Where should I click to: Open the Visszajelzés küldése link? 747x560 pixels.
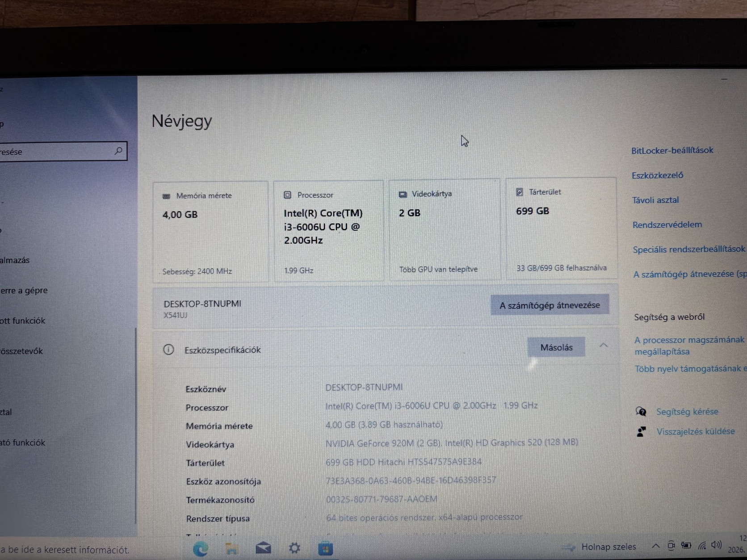point(695,431)
